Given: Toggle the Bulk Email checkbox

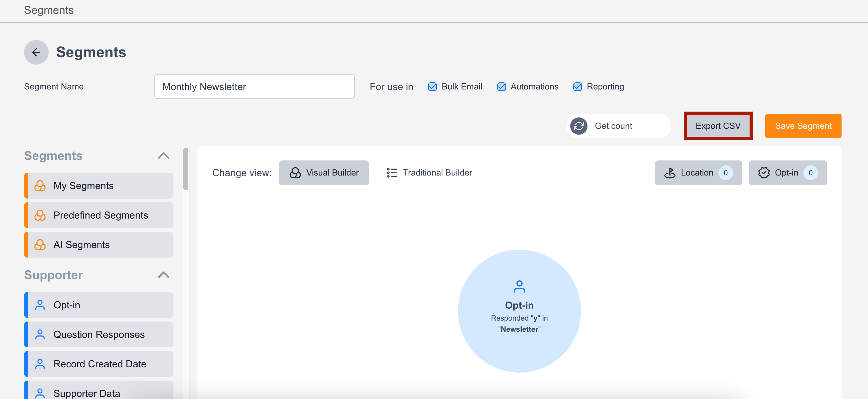Looking at the screenshot, I should click(432, 86).
